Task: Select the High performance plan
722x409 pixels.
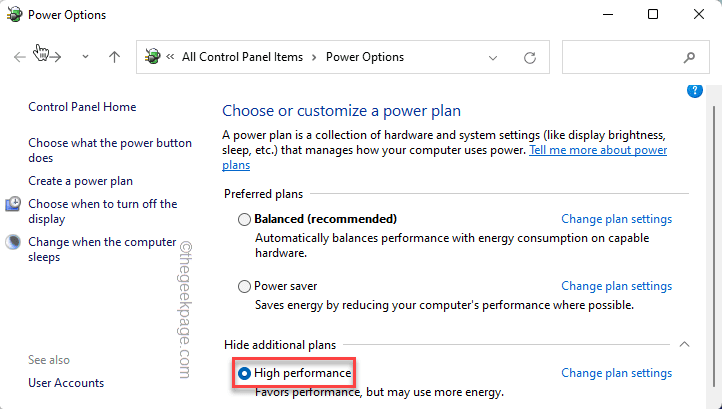Action: point(245,373)
